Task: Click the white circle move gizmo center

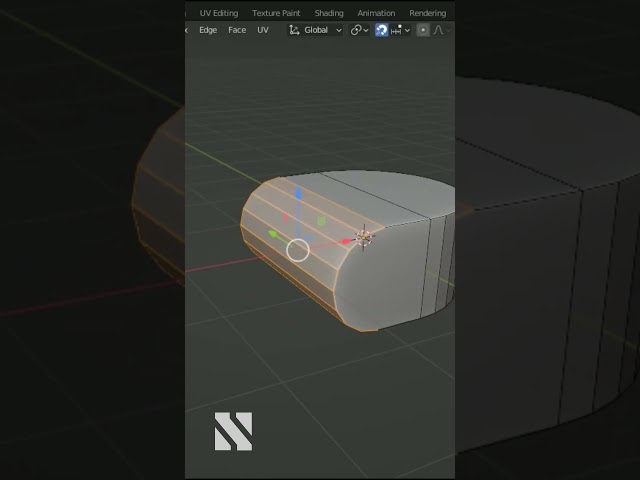Action: pyautogui.click(x=298, y=250)
